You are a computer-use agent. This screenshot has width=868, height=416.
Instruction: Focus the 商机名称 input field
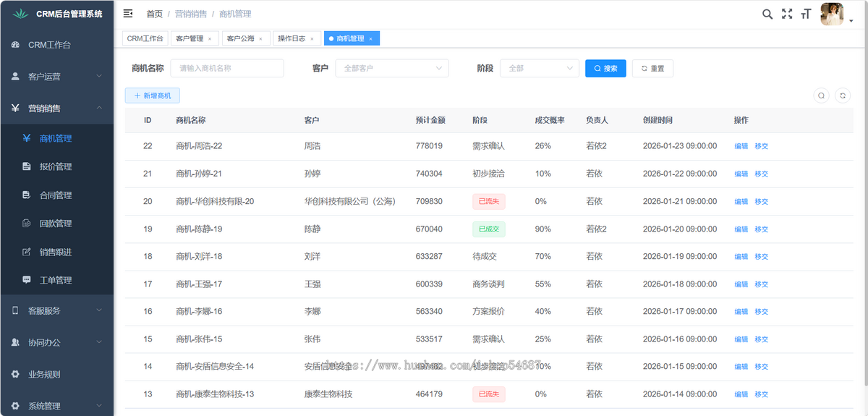click(x=227, y=68)
